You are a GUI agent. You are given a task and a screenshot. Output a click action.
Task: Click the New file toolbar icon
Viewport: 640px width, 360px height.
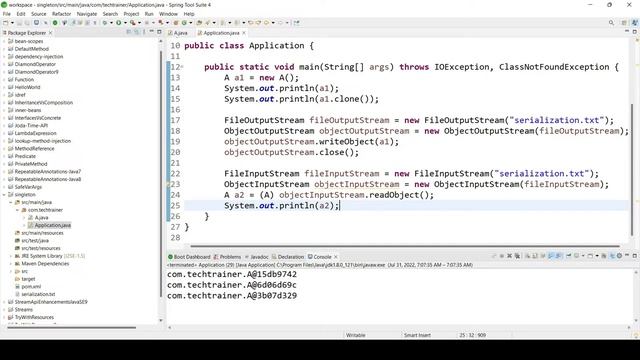click(x=6, y=22)
